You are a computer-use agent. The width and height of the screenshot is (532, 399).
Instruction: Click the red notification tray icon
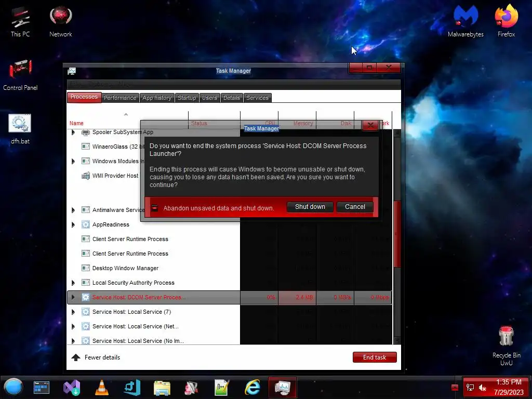(455, 388)
